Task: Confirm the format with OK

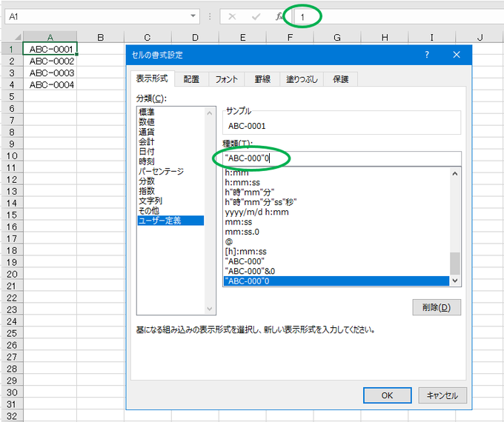Action: click(387, 395)
